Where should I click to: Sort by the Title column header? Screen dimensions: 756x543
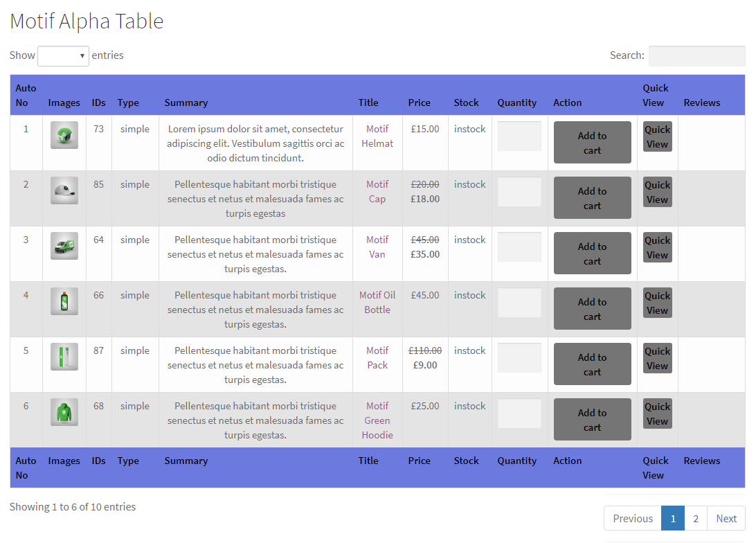pos(368,103)
